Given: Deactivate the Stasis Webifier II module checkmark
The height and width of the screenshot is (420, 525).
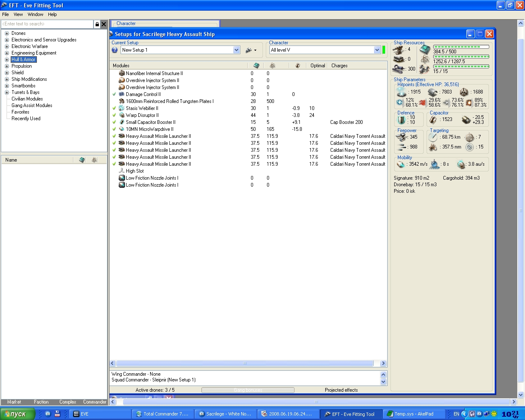Looking at the screenshot, I should click(114, 108).
